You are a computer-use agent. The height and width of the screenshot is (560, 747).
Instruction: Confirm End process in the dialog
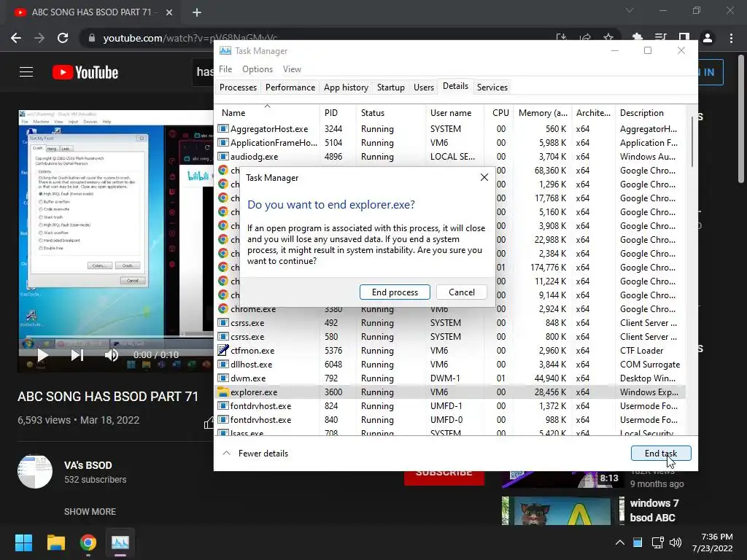click(x=395, y=292)
